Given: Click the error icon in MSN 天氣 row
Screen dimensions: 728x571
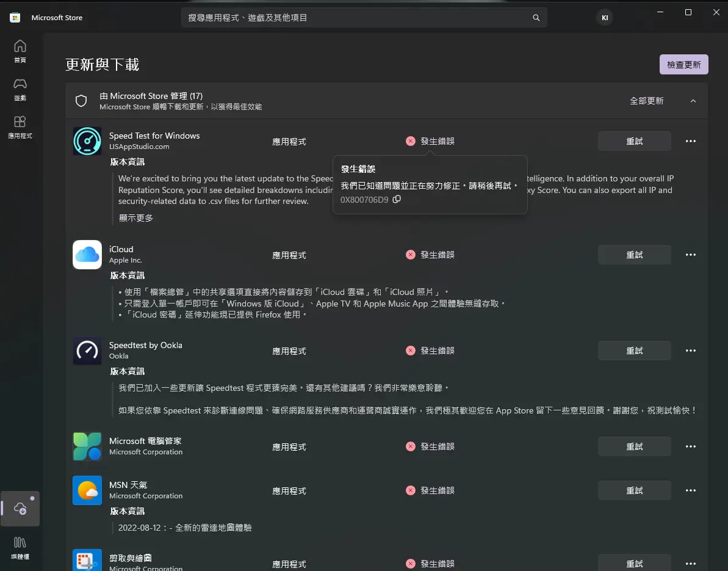Looking at the screenshot, I should coord(411,490).
